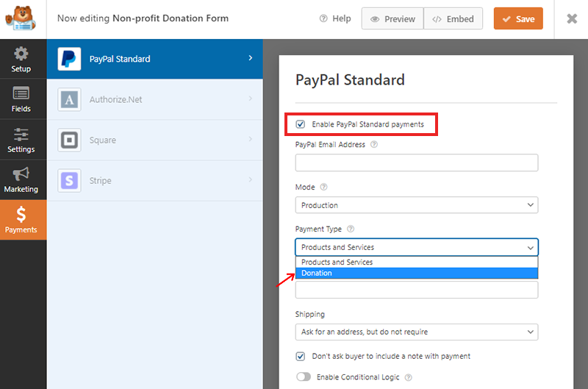Open the Shipping dropdown
588x389 pixels.
coord(417,332)
